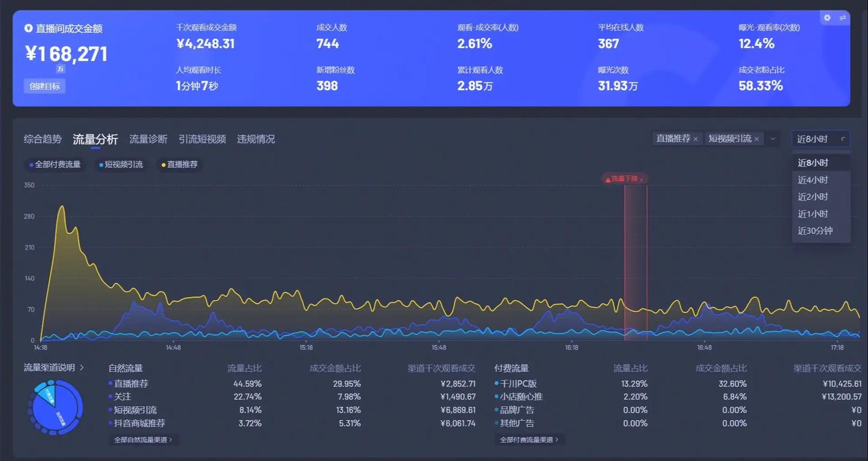Image resolution: width=868 pixels, height=461 pixels.
Task: Remove the 短视频引流 filter tag
Action: pos(757,139)
